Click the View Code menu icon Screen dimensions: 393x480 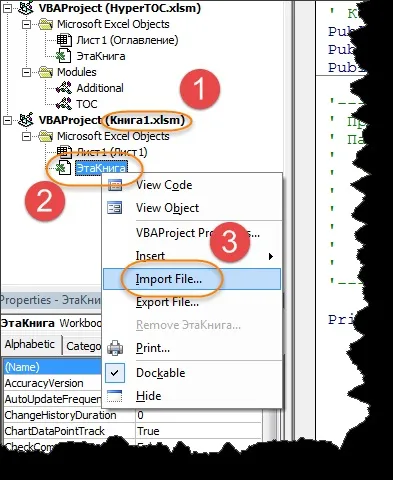tap(115, 185)
